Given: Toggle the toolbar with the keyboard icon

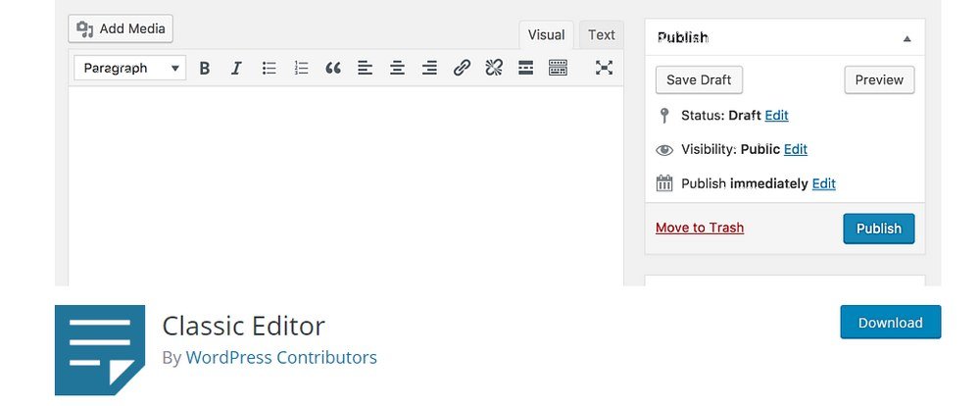Looking at the screenshot, I should pyautogui.click(x=559, y=68).
